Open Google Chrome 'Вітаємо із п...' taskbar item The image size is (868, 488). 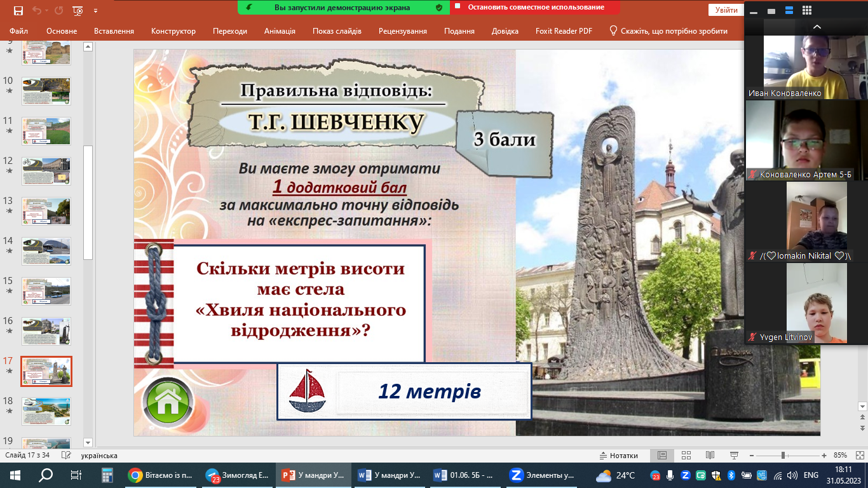coord(161,475)
